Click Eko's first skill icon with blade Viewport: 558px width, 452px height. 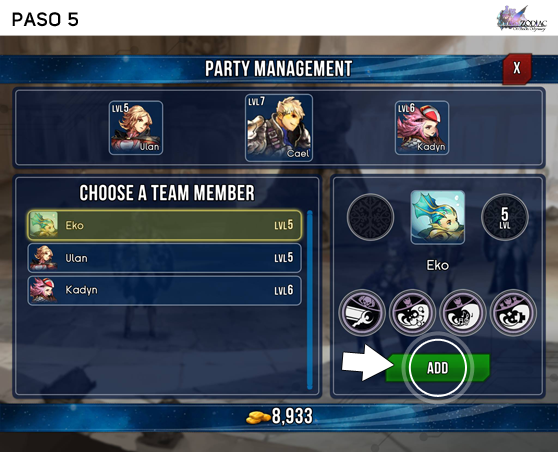(x=362, y=313)
